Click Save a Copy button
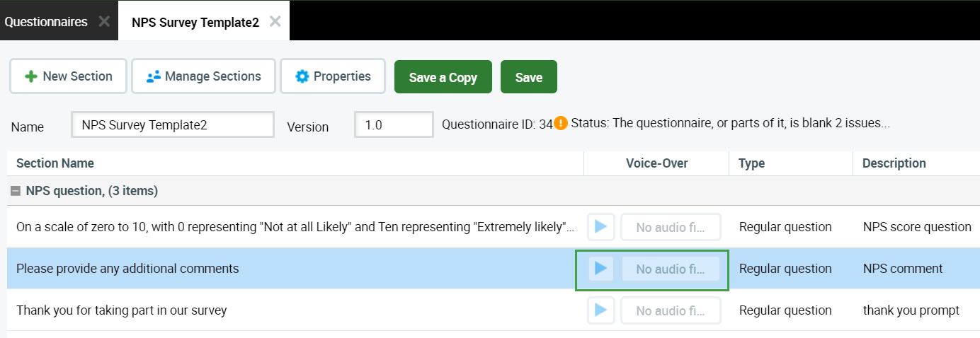The image size is (980, 338). pos(443,77)
